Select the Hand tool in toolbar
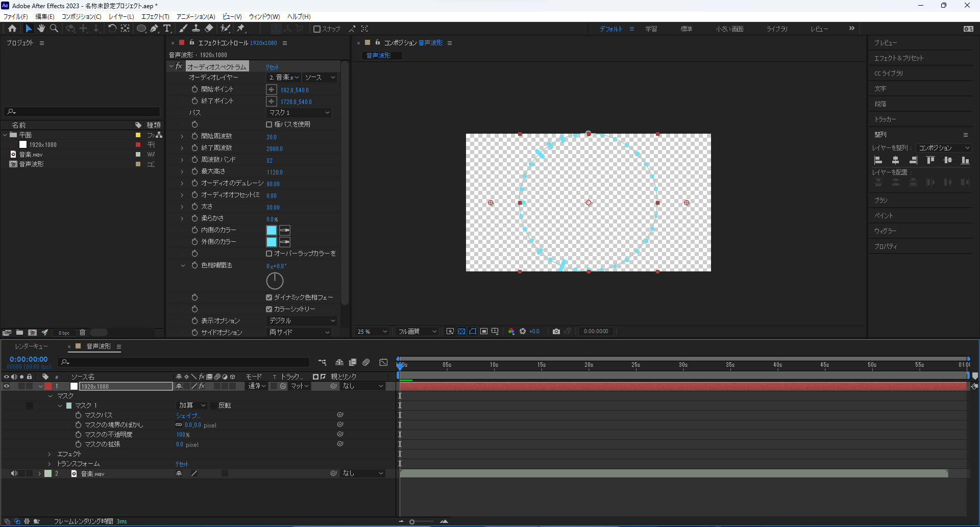 [41, 29]
